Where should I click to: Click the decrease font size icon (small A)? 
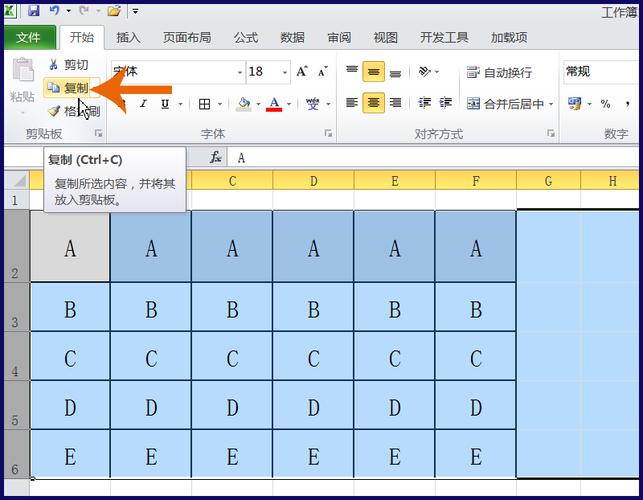tap(323, 72)
